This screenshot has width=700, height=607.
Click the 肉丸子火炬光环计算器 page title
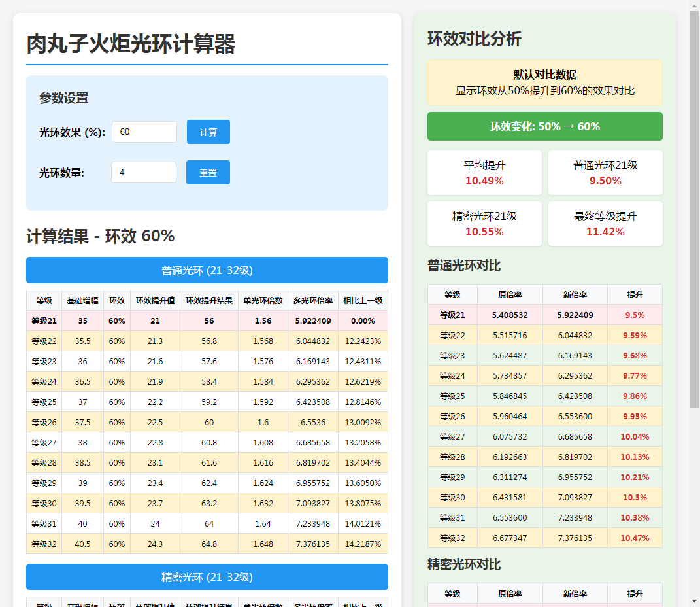point(131,44)
